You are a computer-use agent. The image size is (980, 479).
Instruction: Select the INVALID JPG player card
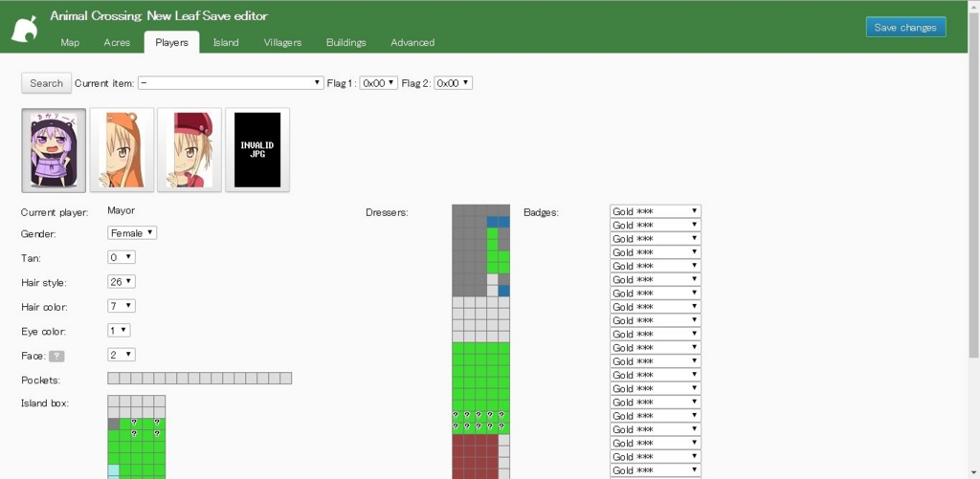tap(257, 150)
